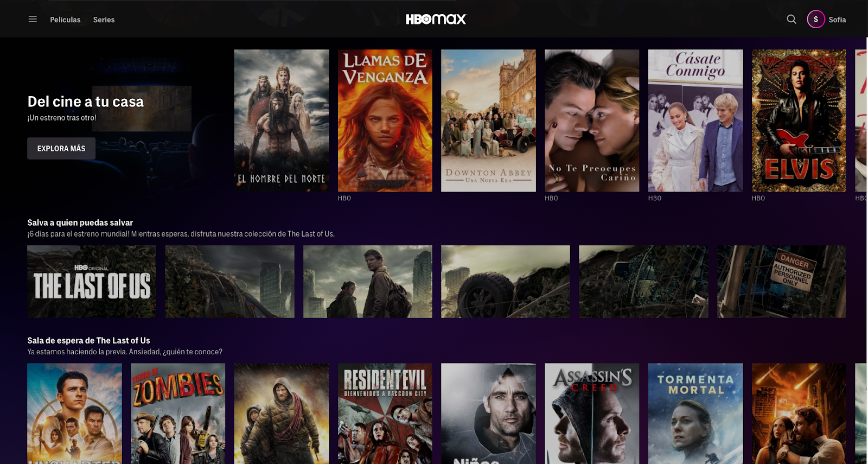Open The Last of Us title card

pos(92,282)
